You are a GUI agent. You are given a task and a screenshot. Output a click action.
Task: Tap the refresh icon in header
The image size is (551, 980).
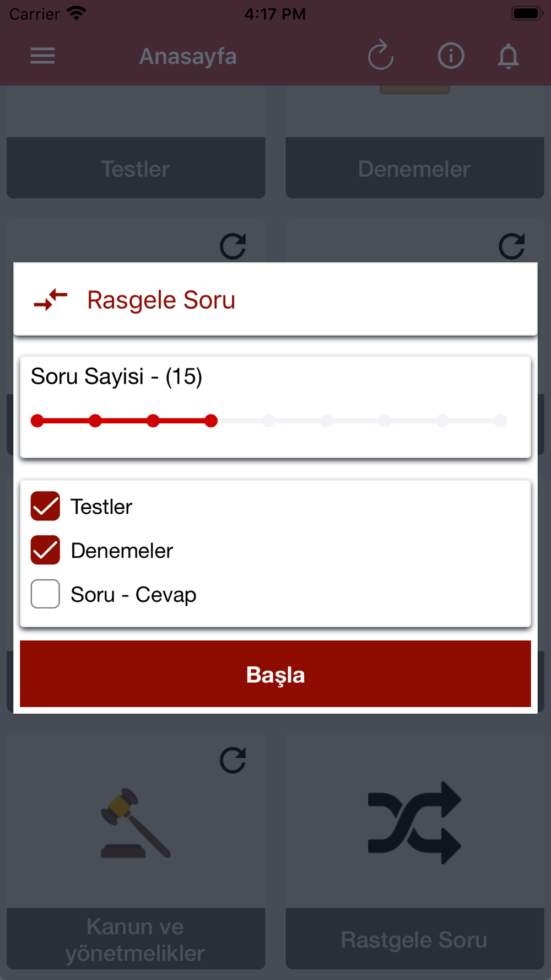[381, 56]
